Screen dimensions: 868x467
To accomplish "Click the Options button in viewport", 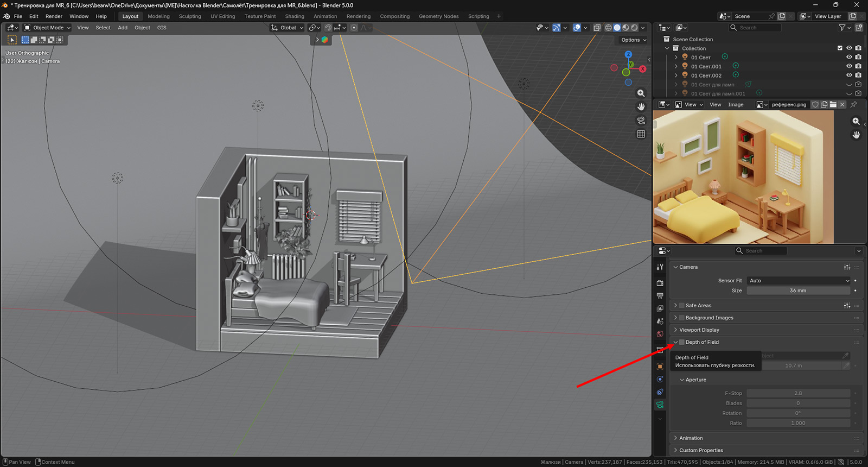I will (x=633, y=40).
